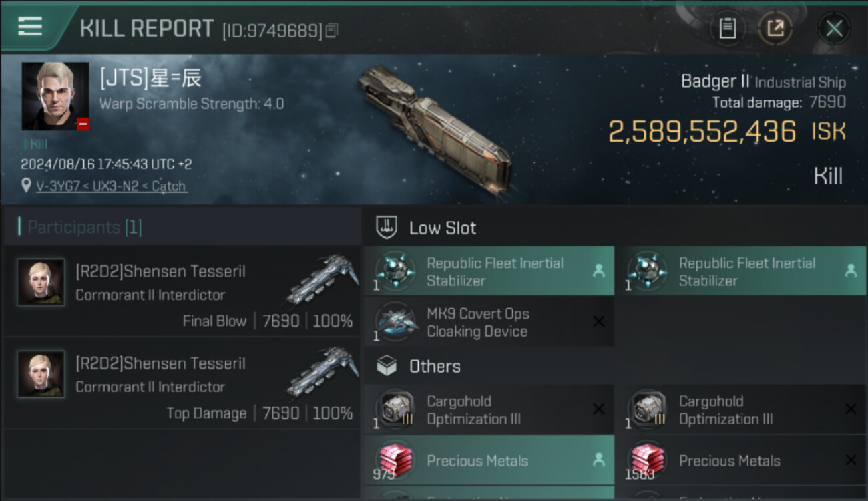Select second Republic Fleet Inertial Stabilizer
868x501 pixels.
point(740,271)
